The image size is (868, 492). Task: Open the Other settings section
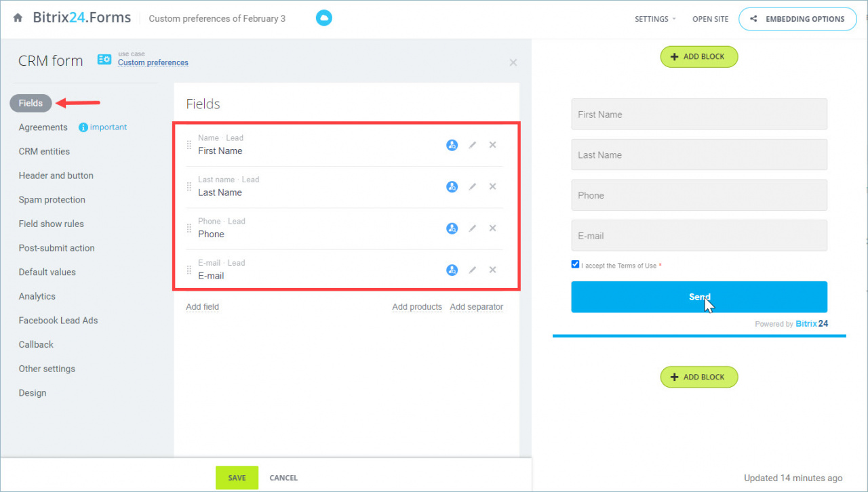click(47, 369)
